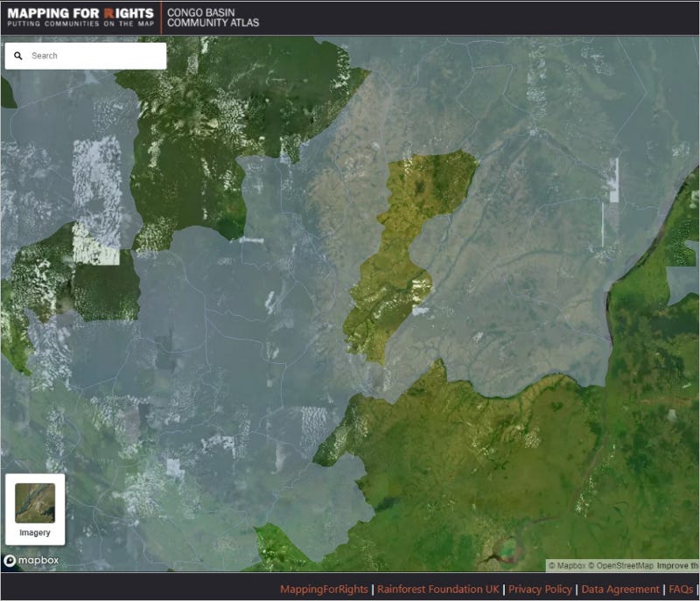
Task: Click Improve this map link
Action: [x=677, y=566]
